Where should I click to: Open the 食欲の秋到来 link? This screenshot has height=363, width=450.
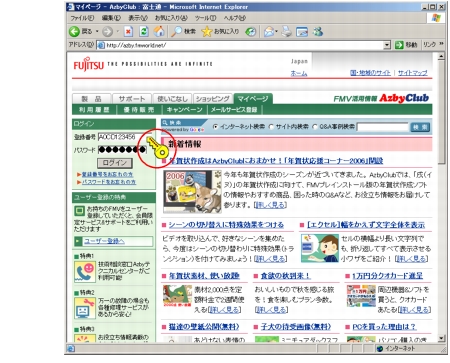coord(285,276)
